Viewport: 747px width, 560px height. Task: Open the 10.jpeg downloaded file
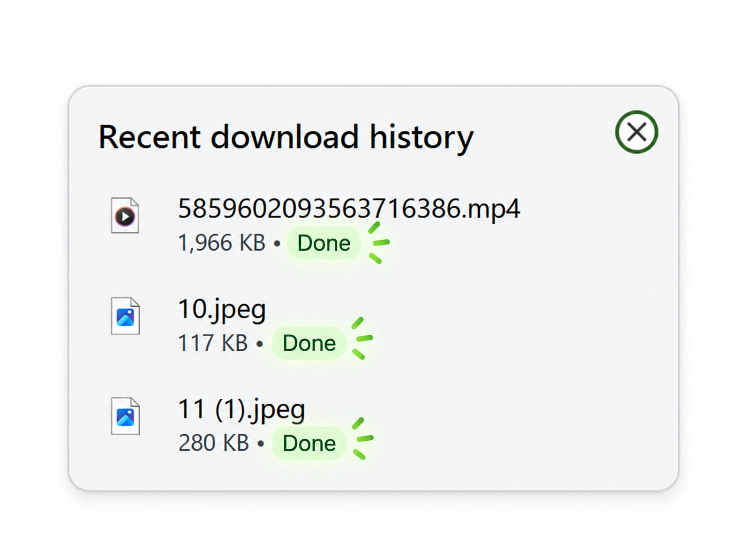[222, 309]
